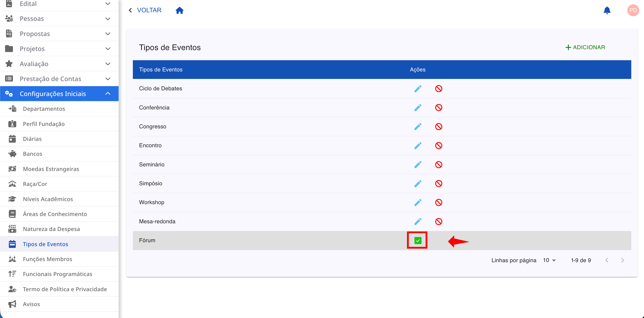The height and width of the screenshot is (318, 644).
Task: Open the PD user avatar menu
Action: [633, 10]
